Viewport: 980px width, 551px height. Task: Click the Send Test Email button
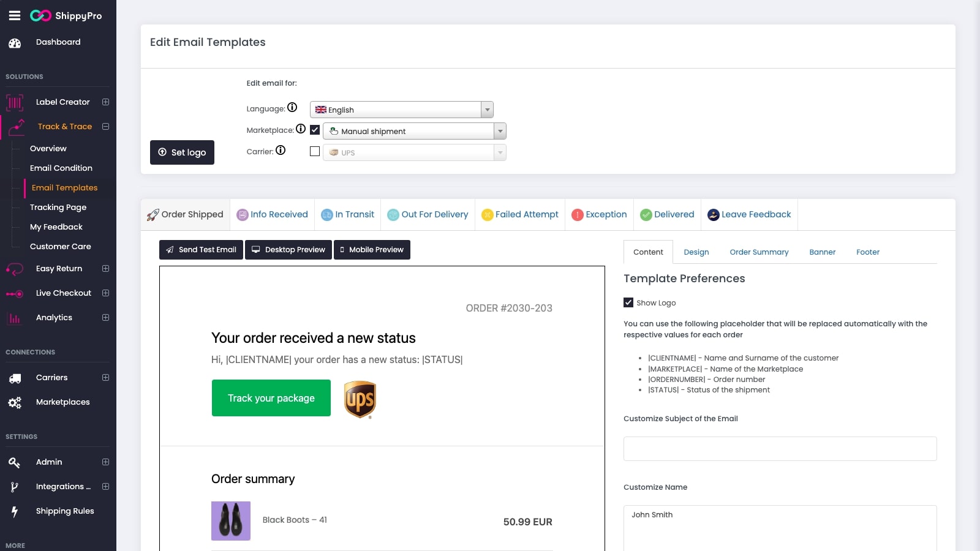pyautogui.click(x=201, y=250)
